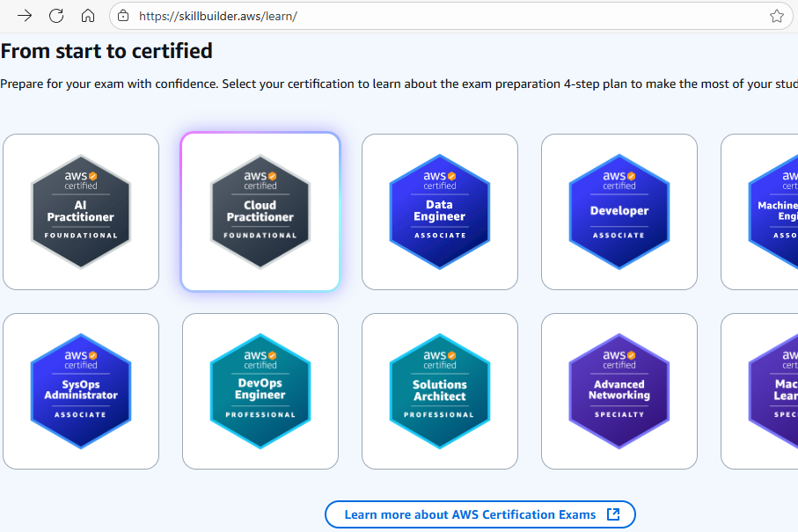Choose the Solutions Architect Professional badge

(440, 391)
